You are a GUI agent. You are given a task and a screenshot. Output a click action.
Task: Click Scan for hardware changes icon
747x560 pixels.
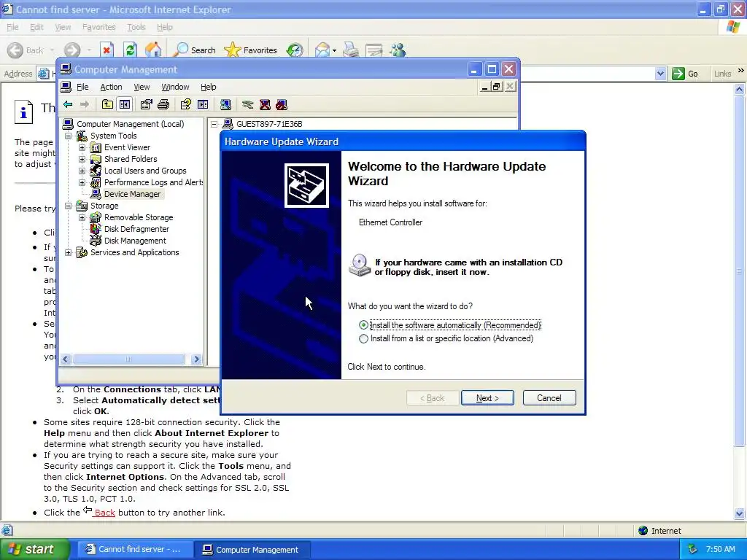[x=226, y=105]
